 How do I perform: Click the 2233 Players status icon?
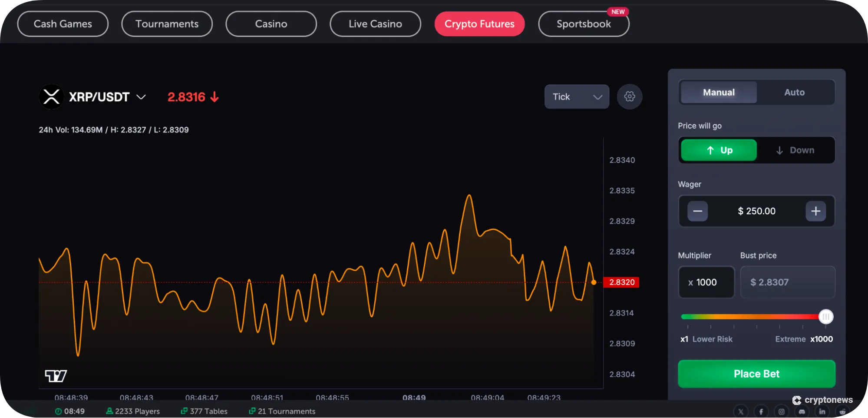[109, 411]
